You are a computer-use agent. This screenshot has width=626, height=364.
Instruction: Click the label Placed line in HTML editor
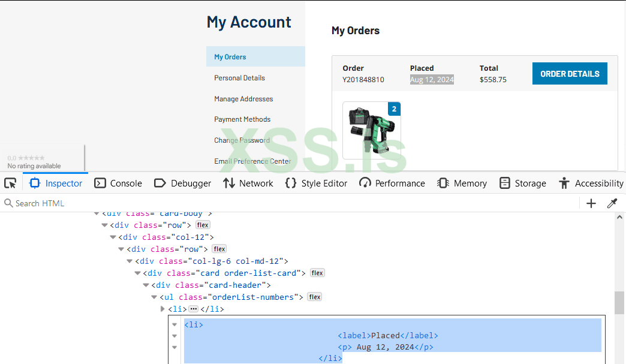(388, 336)
